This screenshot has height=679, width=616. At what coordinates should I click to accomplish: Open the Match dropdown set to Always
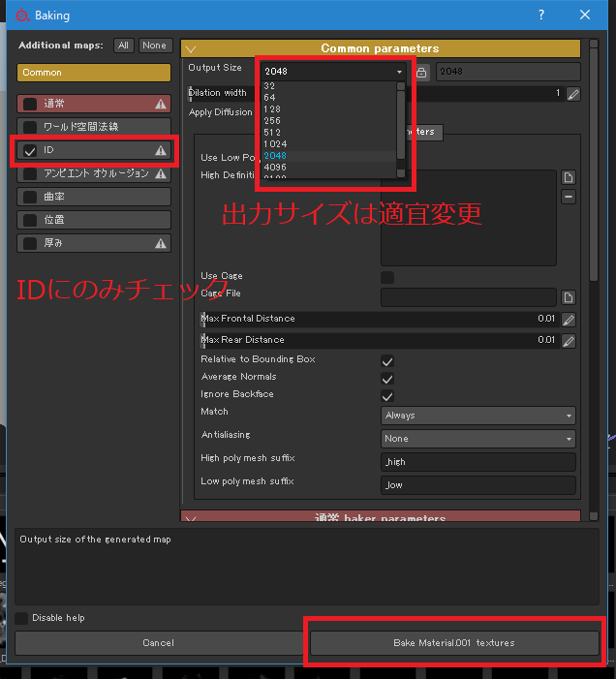[x=477, y=416]
